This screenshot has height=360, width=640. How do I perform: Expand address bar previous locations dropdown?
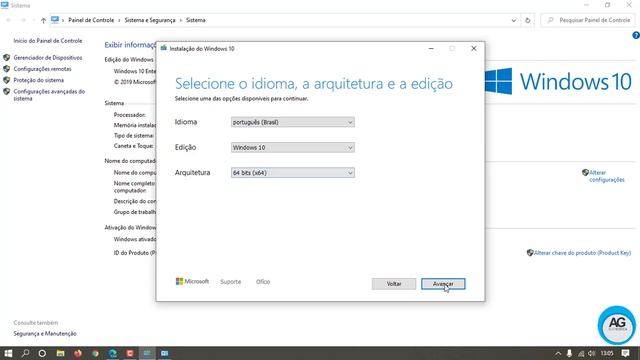pyautogui.click(x=513, y=20)
